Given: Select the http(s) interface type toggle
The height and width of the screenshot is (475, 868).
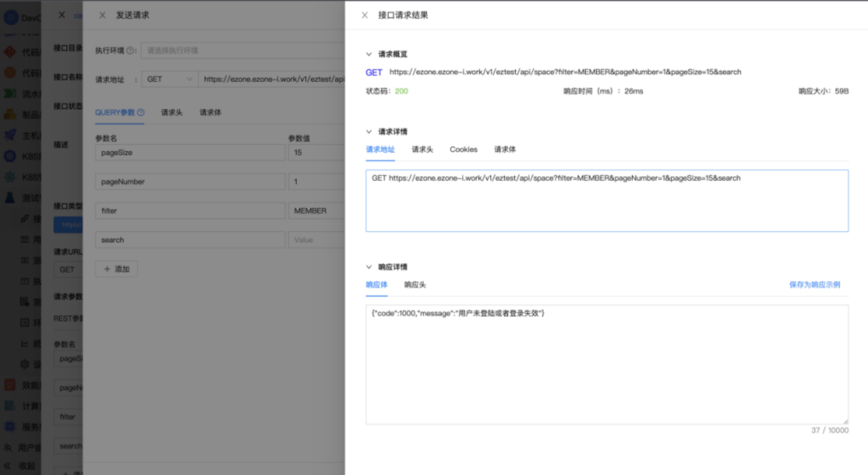Looking at the screenshot, I should click(70, 224).
